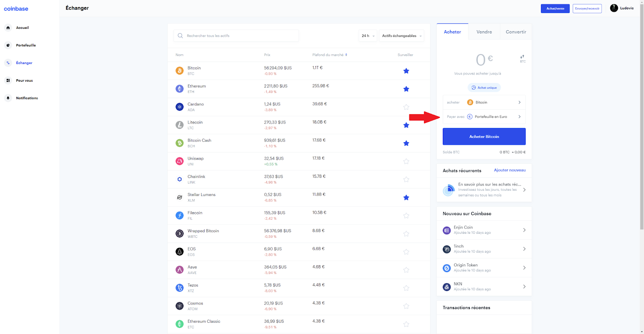The height and width of the screenshot is (334, 644).
Task: Open Payer avec Portefeuille en Euro selector
Action: tap(484, 117)
